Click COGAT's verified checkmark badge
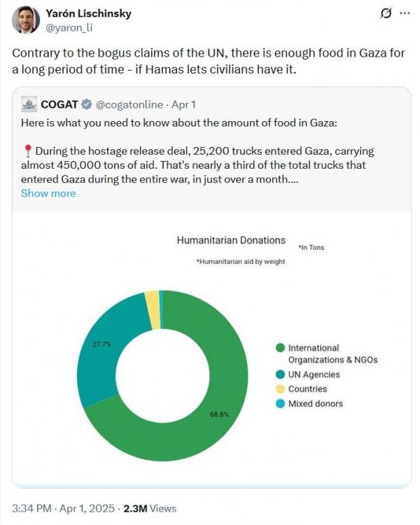 pyautogui.click(x=87, y=104)
